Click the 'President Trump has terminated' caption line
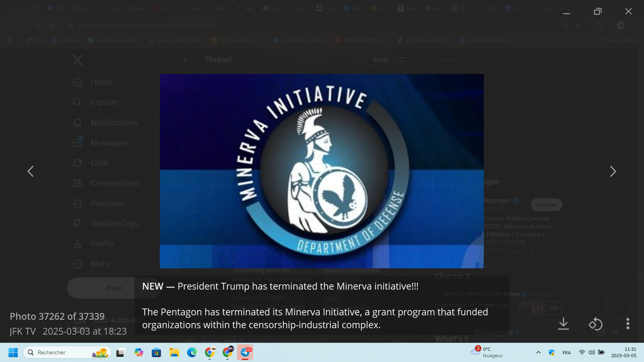The width and height of the screenshot is (644, 362). pyautogui.click(x=280, y=286)
